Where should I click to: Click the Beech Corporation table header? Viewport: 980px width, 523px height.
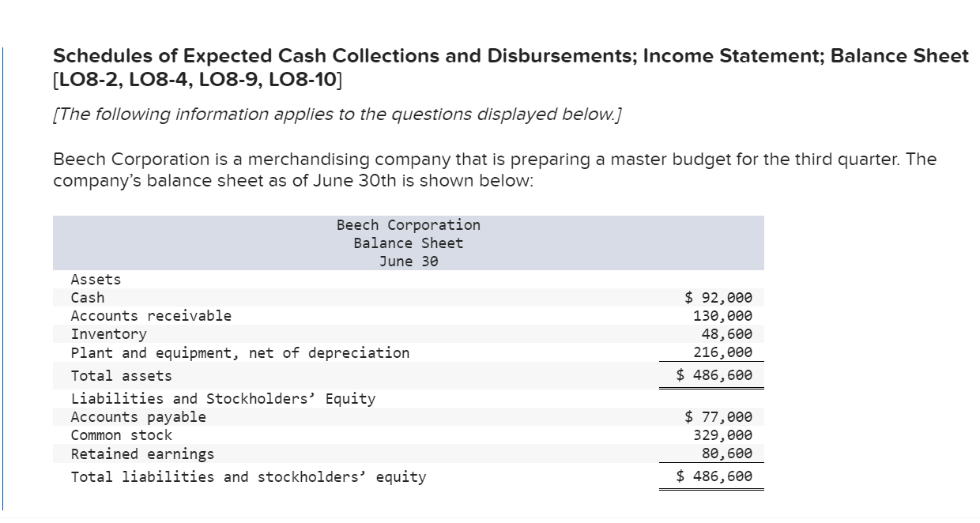[x=408, y=224]
